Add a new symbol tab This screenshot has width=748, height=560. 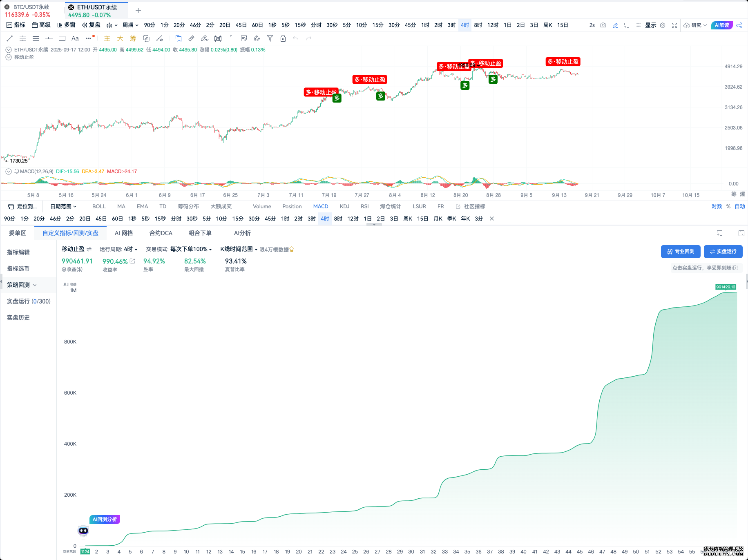(138, 11)
